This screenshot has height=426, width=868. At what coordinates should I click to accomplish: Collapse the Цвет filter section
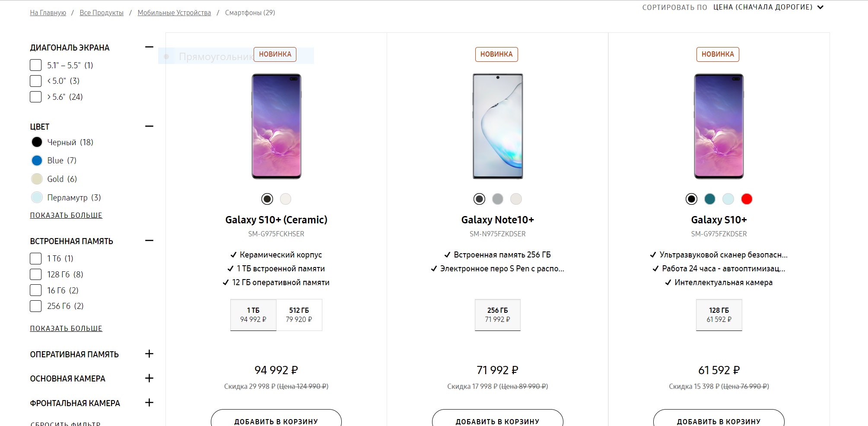tap(149, 126)
